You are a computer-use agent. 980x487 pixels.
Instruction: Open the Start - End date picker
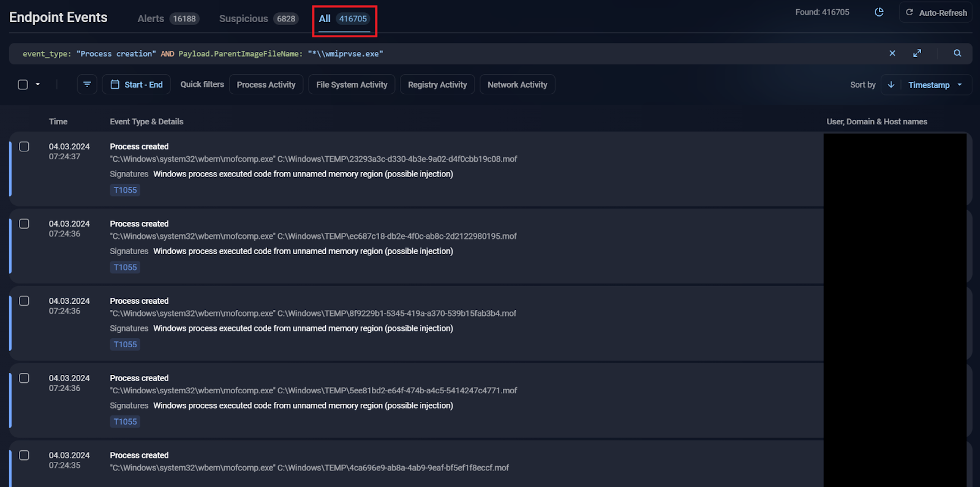pyautogui.click(x=137, y=85)
